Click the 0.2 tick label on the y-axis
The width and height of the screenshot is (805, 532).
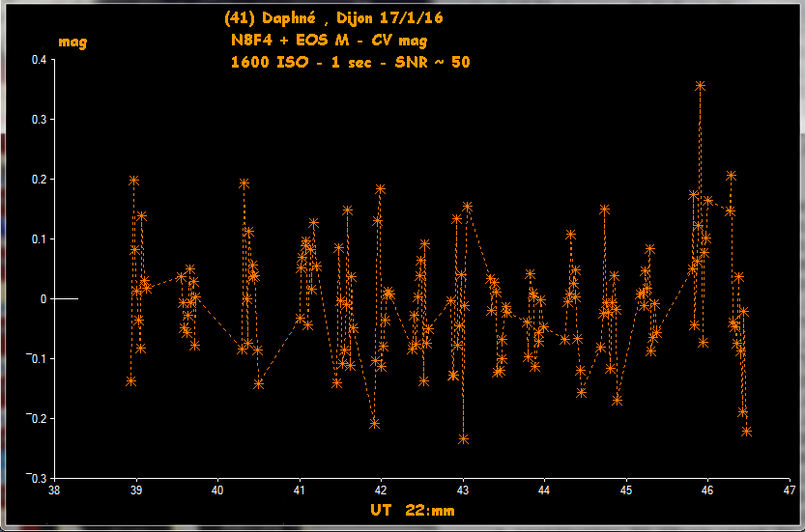[x=38, y=180]
